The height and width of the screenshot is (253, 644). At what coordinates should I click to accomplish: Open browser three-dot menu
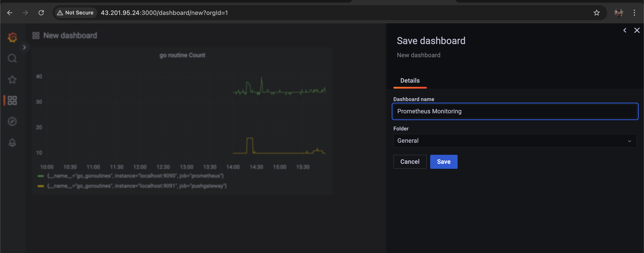[x=634, y=13]
